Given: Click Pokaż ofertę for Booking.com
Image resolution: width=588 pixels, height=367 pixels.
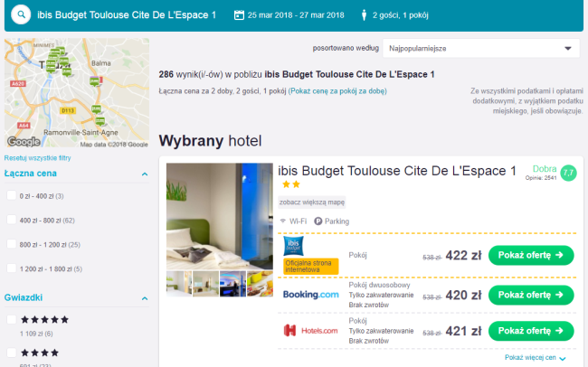Looking at the screenshot, I should tap(531, 295).
